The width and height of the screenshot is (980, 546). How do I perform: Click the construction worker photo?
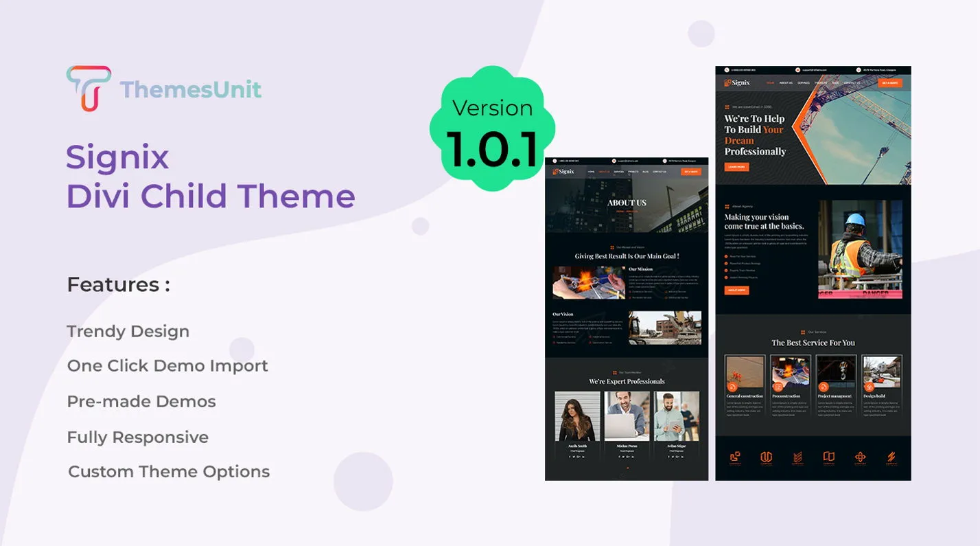click(861, 249)
